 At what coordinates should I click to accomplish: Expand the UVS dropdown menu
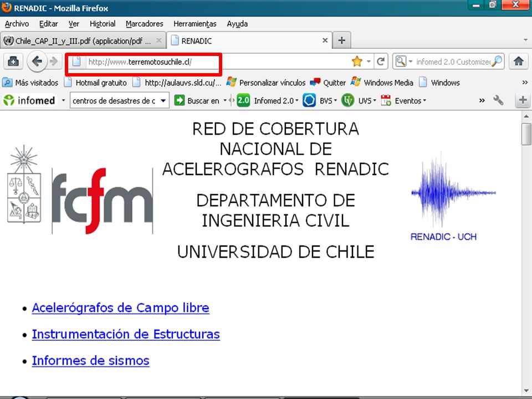tap(375, 100)
